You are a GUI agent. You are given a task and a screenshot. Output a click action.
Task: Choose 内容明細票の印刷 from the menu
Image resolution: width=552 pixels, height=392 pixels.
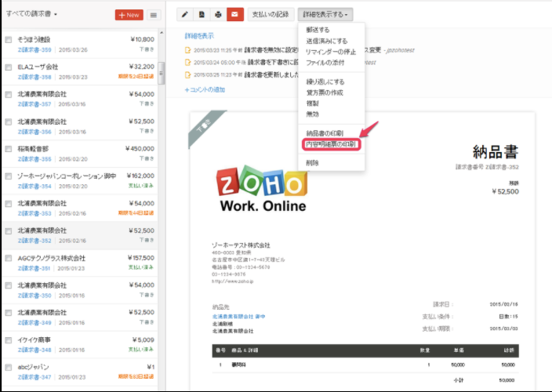(331, 144)
